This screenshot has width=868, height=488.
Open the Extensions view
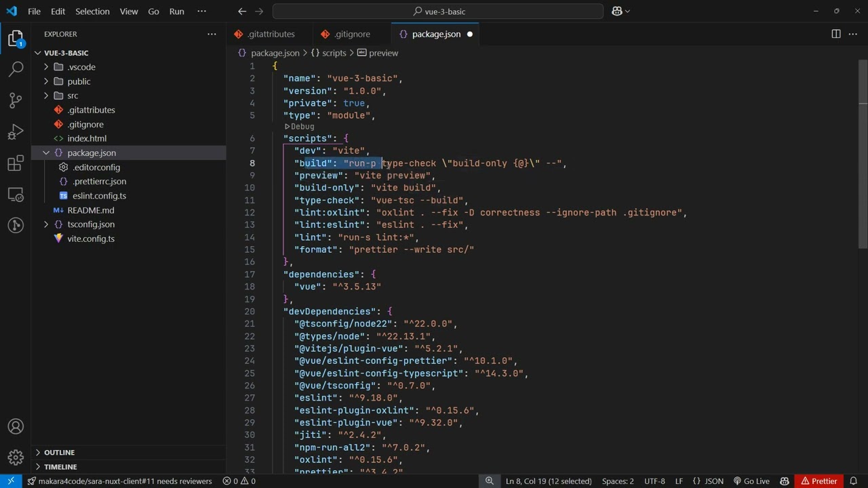(16, 163)
